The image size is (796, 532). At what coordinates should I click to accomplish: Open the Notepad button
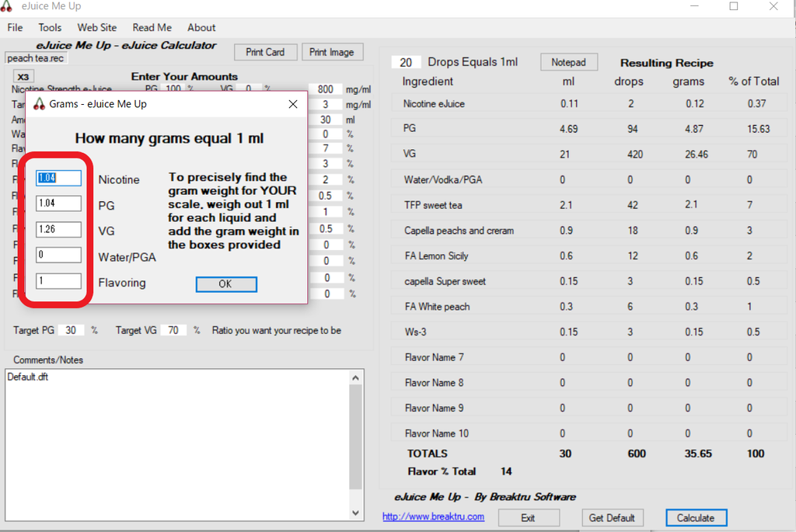coord(568,62)
